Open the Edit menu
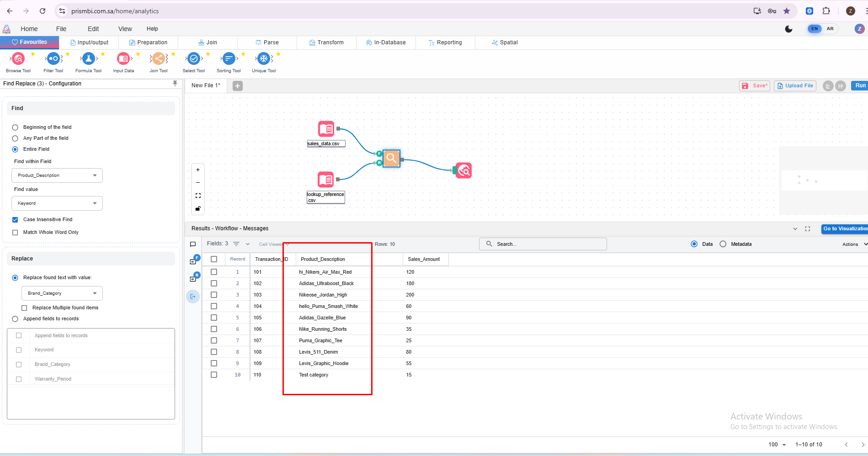 coord(93,29)
